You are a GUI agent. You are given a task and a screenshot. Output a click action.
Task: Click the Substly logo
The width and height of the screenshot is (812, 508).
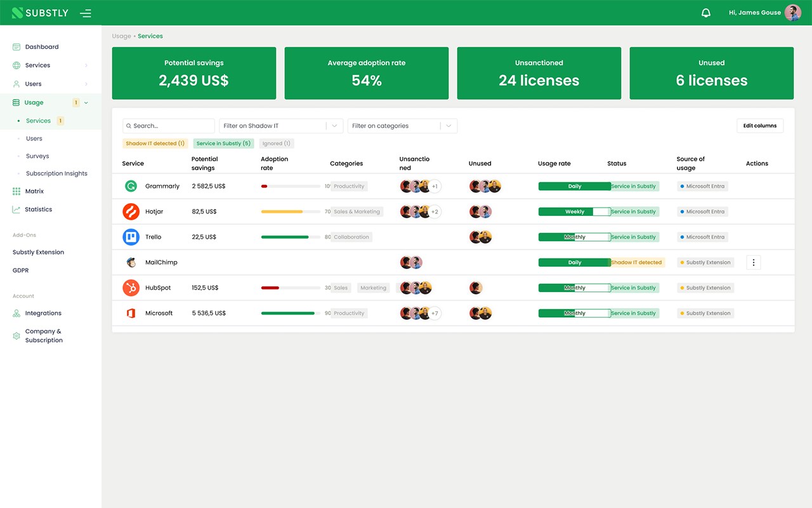[x=40, y=13]
